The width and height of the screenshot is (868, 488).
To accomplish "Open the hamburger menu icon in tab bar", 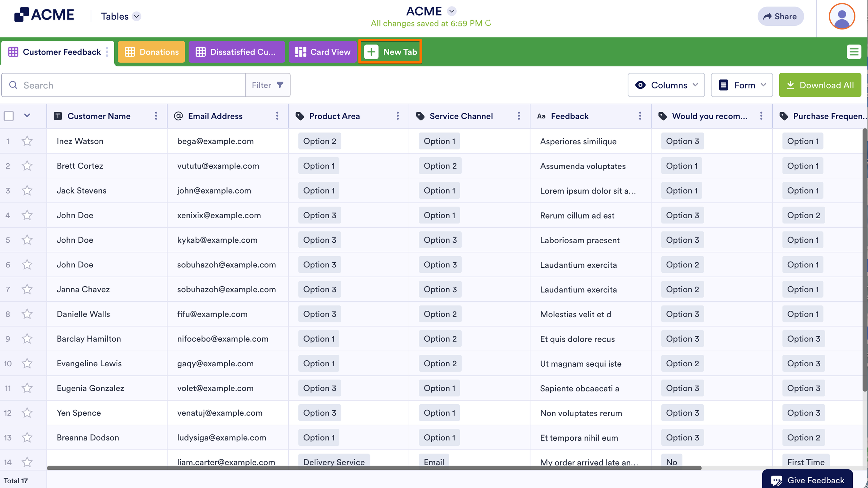I will coord(854,52).
